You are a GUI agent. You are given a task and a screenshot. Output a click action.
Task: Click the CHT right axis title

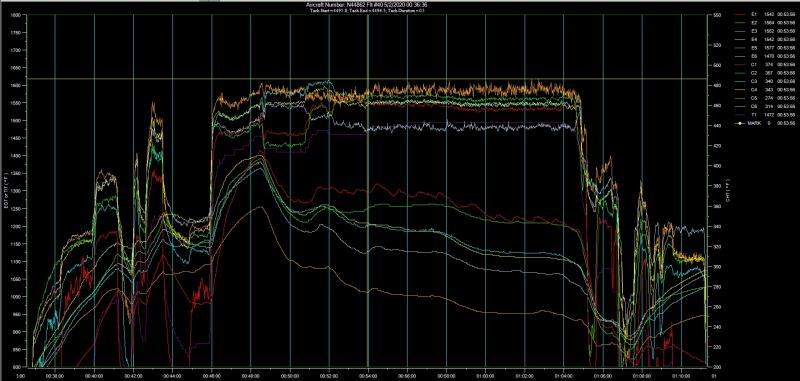point(727,190)
